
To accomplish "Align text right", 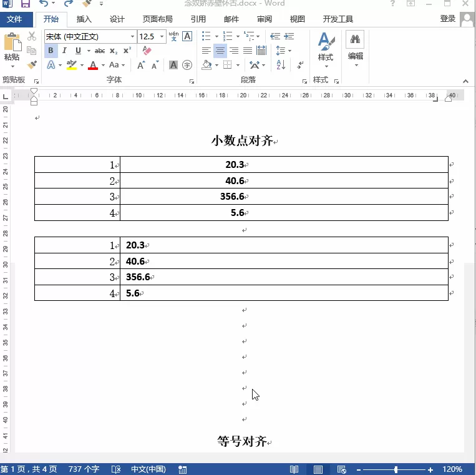I will [234, 51].
